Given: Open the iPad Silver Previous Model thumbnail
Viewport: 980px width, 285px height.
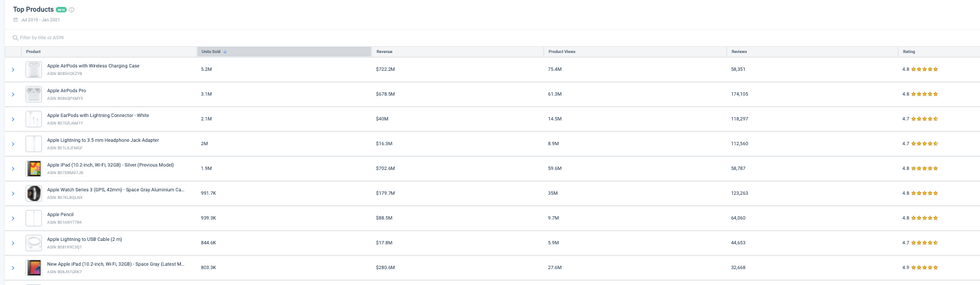Looking at the screenshot, I should [34, 169].
